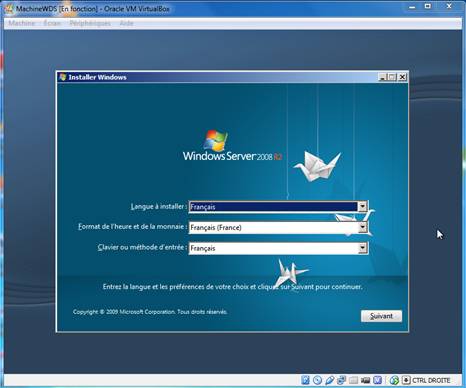Viewport: 466px width, 388px height.
Task: Open the Aide menu
Action: (x=127, y=23)
